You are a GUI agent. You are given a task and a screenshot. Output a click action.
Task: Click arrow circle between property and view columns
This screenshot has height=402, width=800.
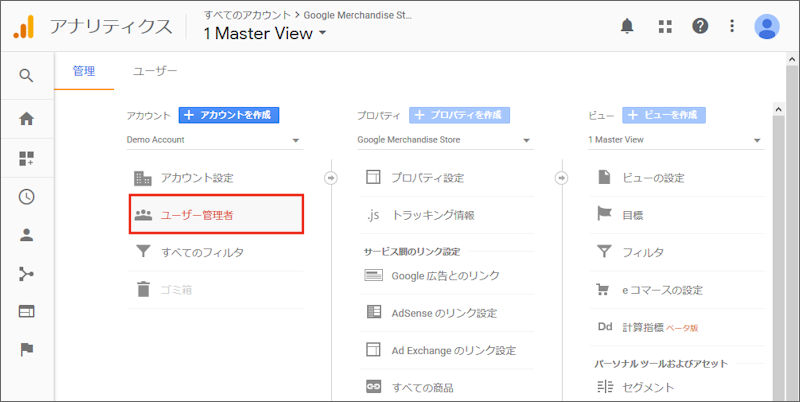point(561,178)
